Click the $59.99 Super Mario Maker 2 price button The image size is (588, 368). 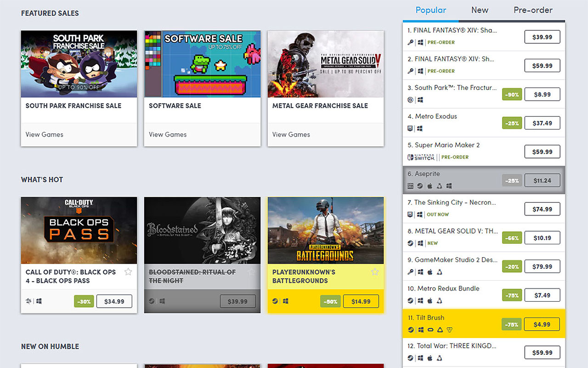pyautogui.click(x=543, y=152)
